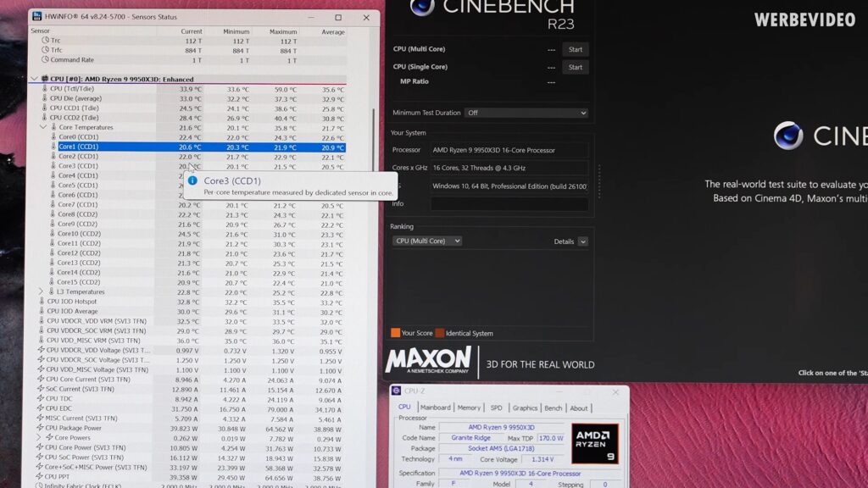Image resolution: width=868 pixels, height=488 pixels.
Task: Click lightning icon beside CPU VDDCR_VDD Voltage
Action: [x=41, y=350]
